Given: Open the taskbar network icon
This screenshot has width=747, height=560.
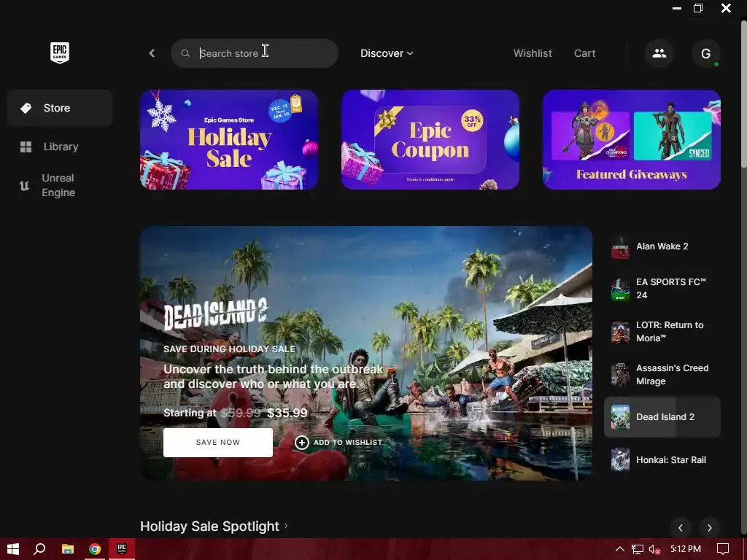Looking at the screenshot, I should coord(638,549).
